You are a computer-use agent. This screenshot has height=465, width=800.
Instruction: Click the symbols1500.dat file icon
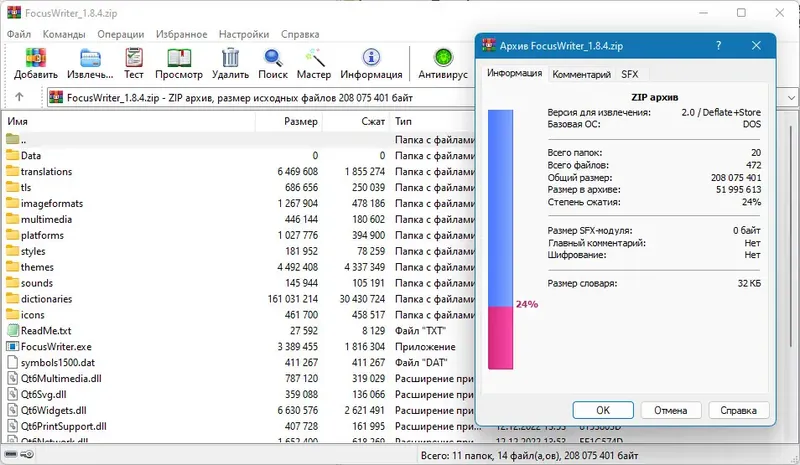12,362
